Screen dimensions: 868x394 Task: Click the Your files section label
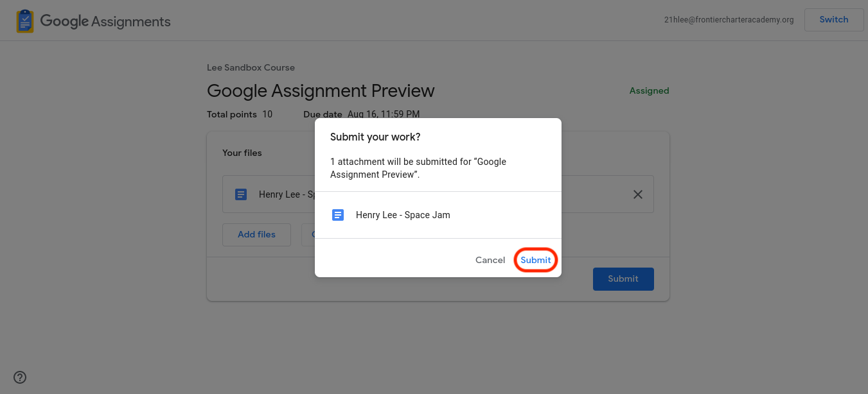tap(242, 153)
